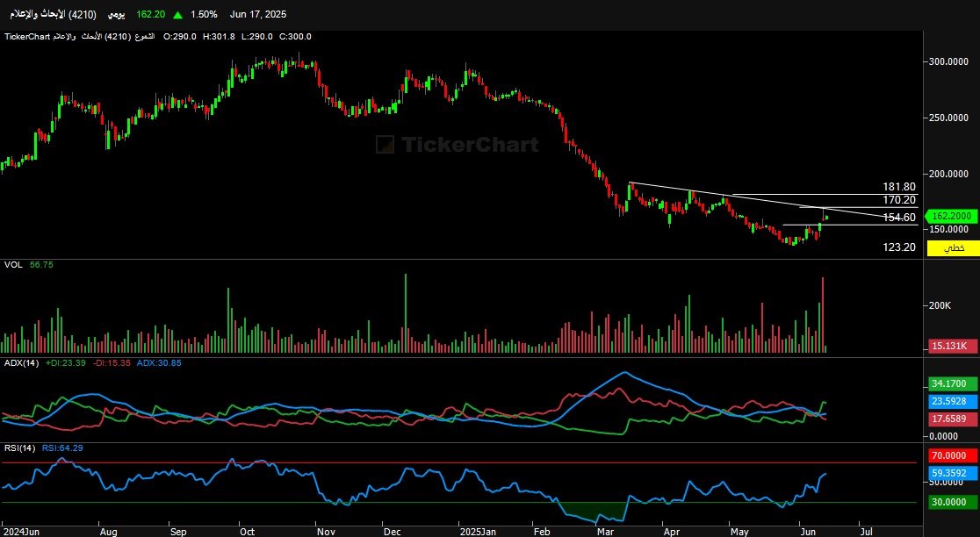Click the 154.60 level label
This screenshot has height=537, width=980.
click(x=898, y=218)
